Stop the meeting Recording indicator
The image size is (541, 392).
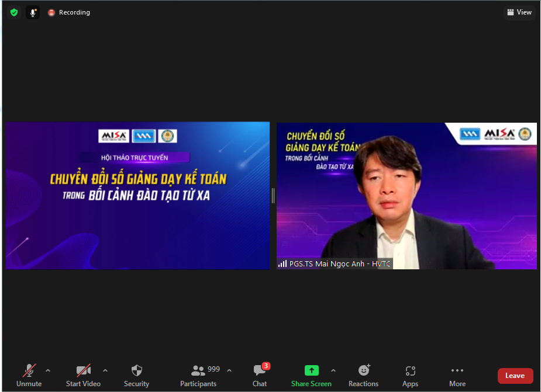(68, 12)
